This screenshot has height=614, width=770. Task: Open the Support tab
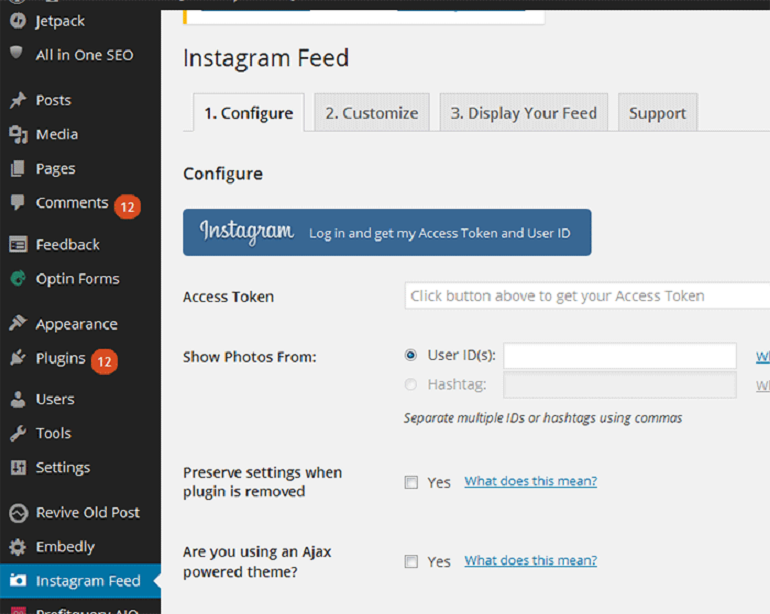(x=658, y=112)
